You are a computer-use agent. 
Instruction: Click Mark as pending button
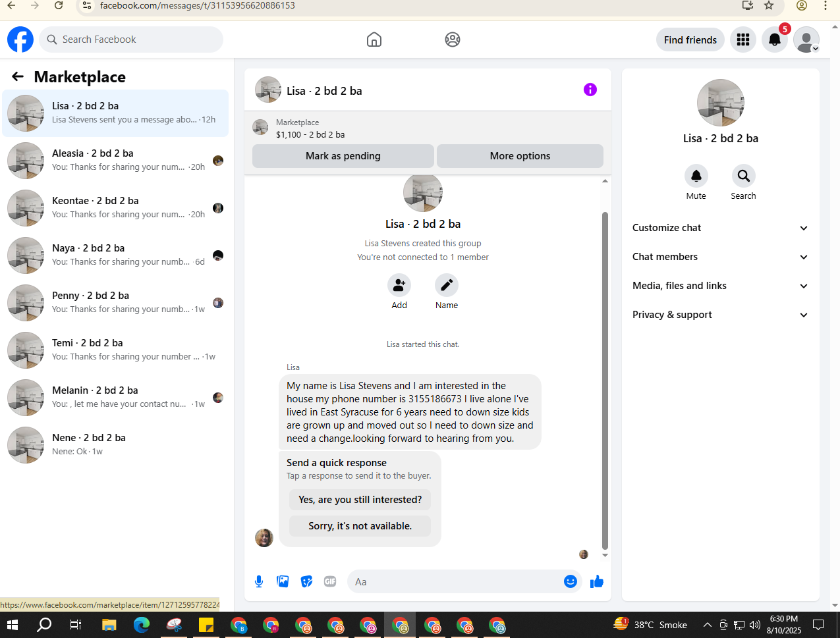343,156
